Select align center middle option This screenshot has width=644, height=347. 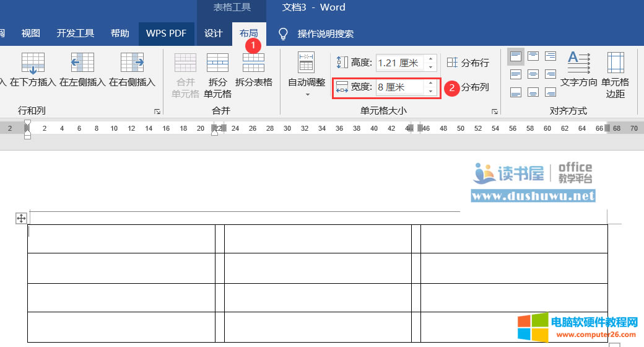533,74
